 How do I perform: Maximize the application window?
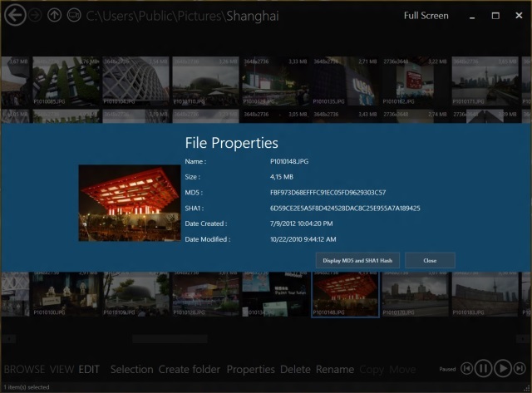click(495, 16)
